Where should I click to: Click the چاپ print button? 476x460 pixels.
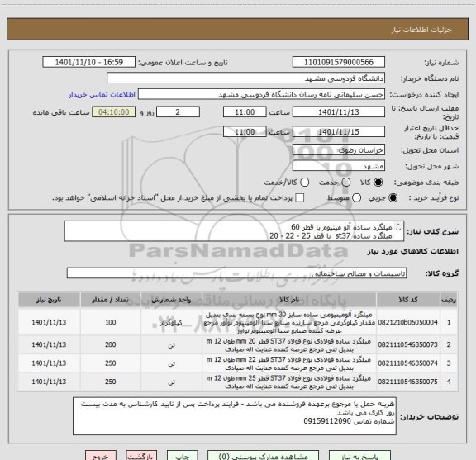(x=182, y=455)
